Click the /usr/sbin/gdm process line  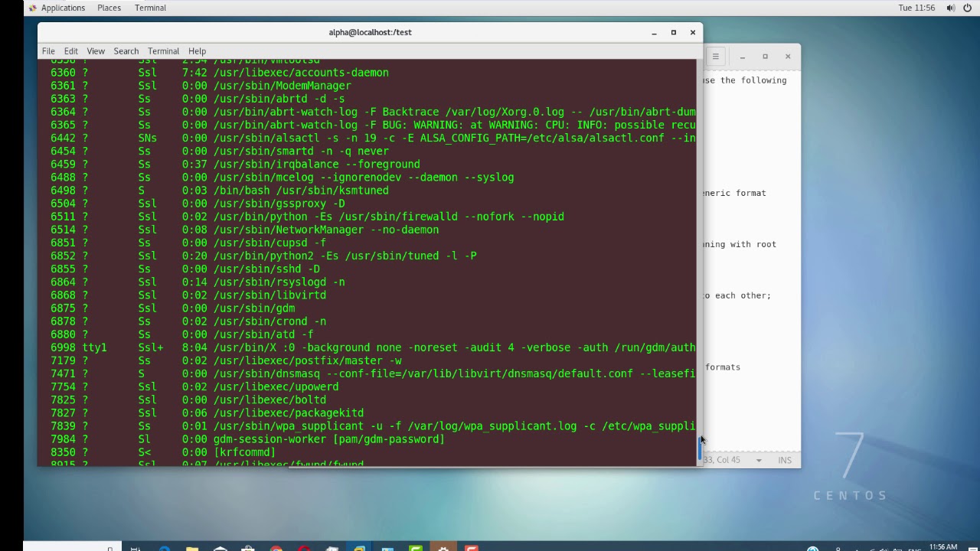173,308
